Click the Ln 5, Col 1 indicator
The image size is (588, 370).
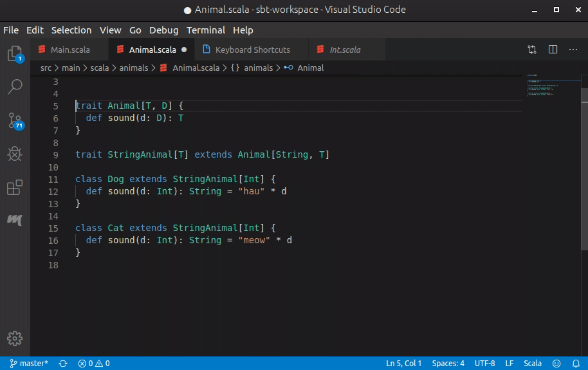tap(404, 364)
